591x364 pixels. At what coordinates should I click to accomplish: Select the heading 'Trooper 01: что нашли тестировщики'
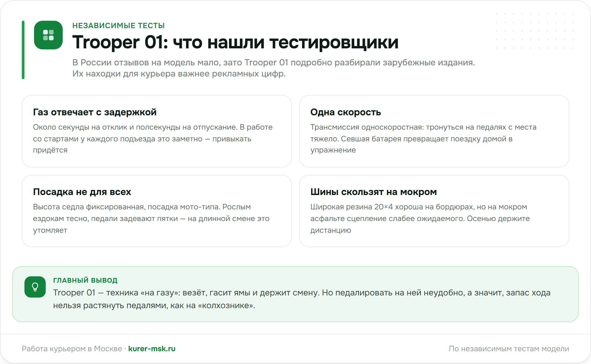point(235,42)
